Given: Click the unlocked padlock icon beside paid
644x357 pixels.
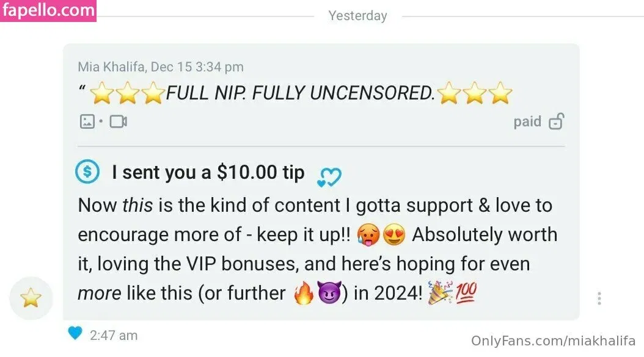Looking at the screenshot, I should pyautogui.click(x=557, y=121).
